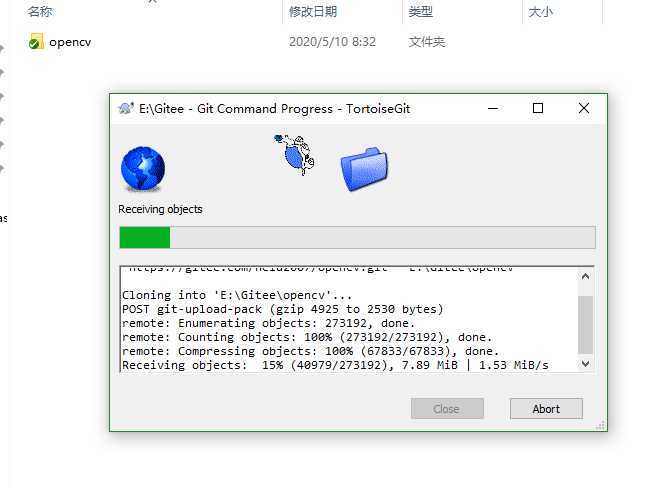The width and height of the screenshot is (651, 490).
Task: Click the blue folder icon in dialog
Action: (365, 169)
